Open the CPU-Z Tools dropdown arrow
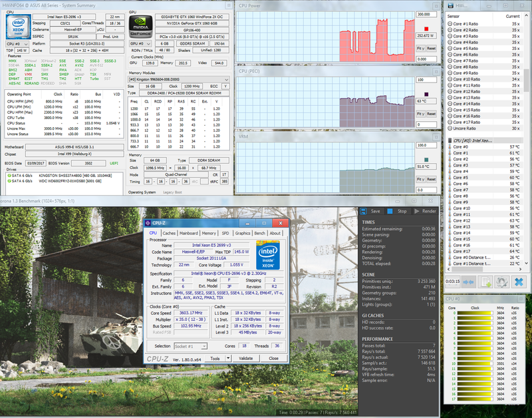 coord(228,358)
